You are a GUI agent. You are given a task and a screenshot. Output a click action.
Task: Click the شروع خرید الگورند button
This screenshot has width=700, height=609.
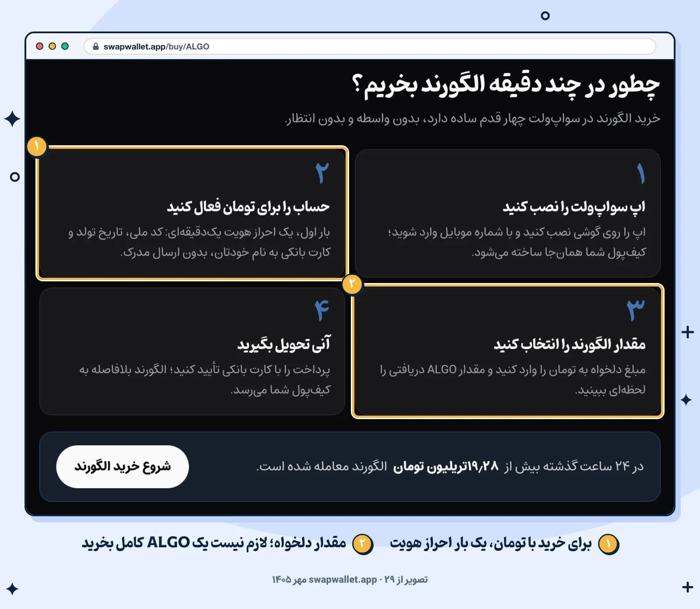click(x=122, y=466)
